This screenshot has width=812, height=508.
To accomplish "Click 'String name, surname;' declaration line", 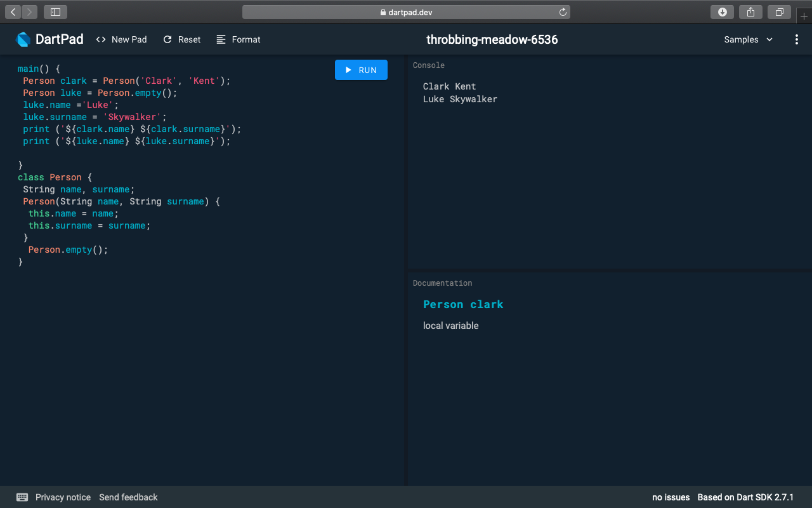I will [x=79, y=189].
